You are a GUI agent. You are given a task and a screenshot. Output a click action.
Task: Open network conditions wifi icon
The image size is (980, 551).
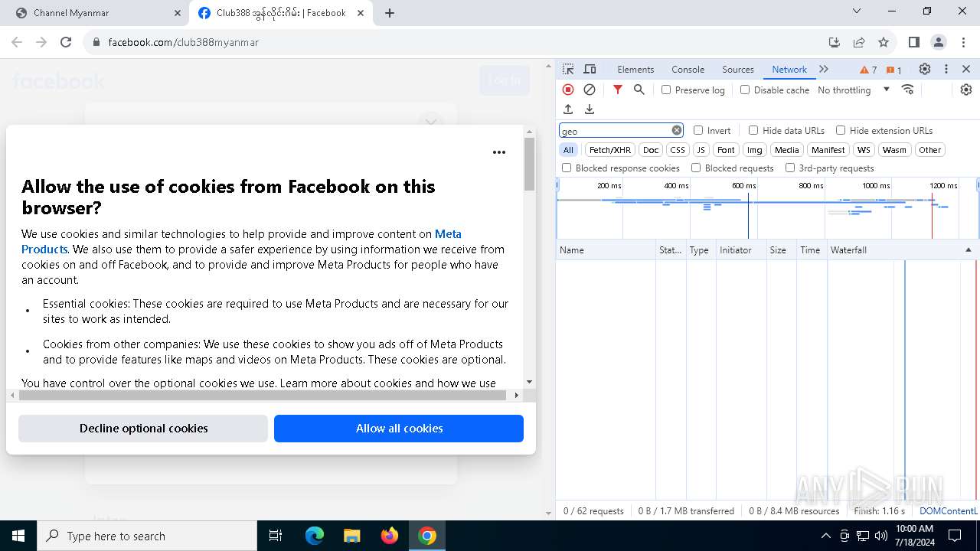908,90
